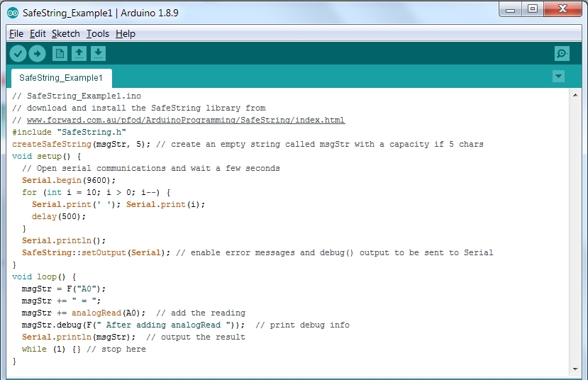Click the 'Serial.begin(9600);' line
The height and width of the screenshot is (380, 588).
tap(69, 180)
